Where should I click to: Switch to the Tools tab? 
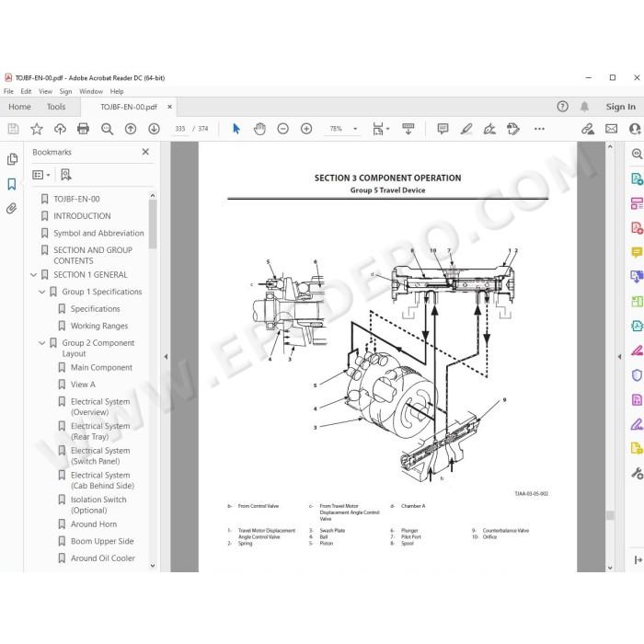coord(56,107)
